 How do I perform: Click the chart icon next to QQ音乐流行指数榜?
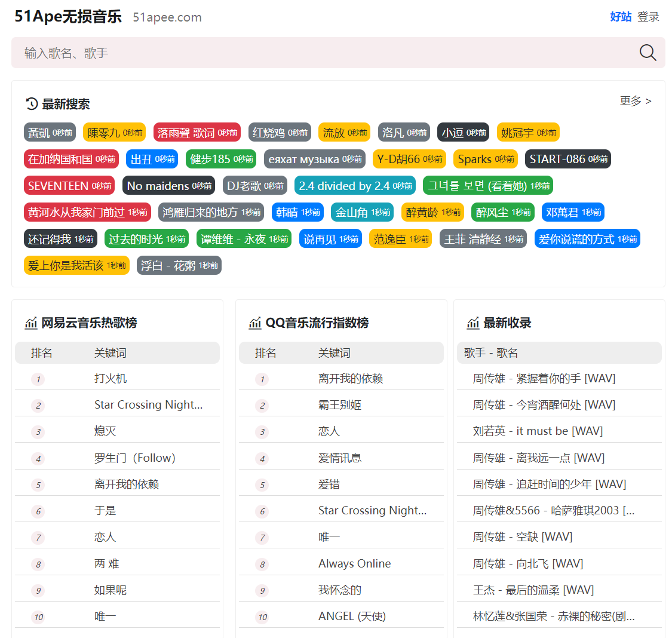point(255,323)
